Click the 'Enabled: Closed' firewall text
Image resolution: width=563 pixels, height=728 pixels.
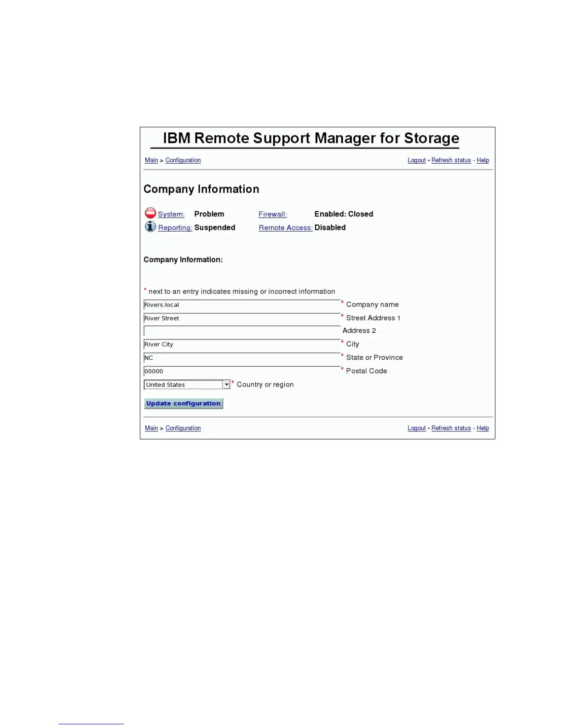tap(344, 214)
